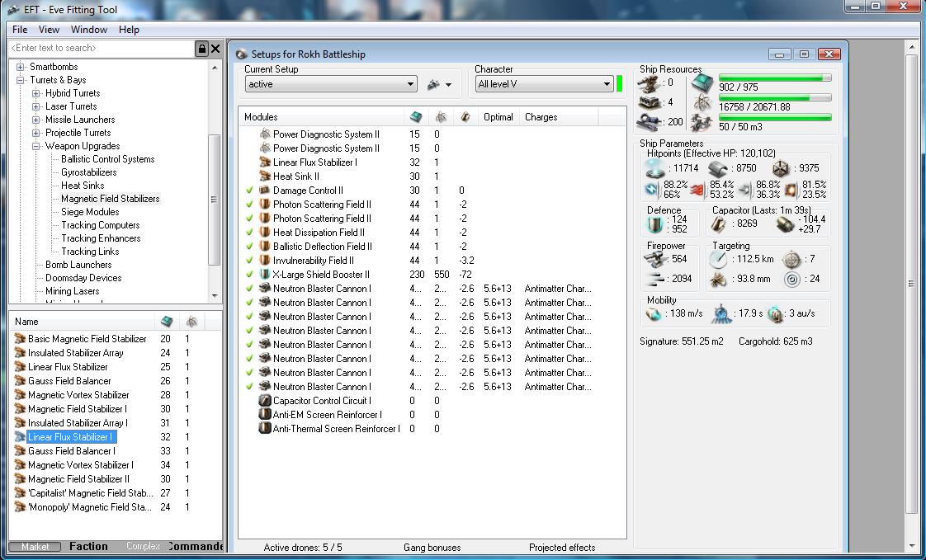Click the shield hitpoints icon showing 11714
The image size is (926, 560).
click(x=655, y=168)
